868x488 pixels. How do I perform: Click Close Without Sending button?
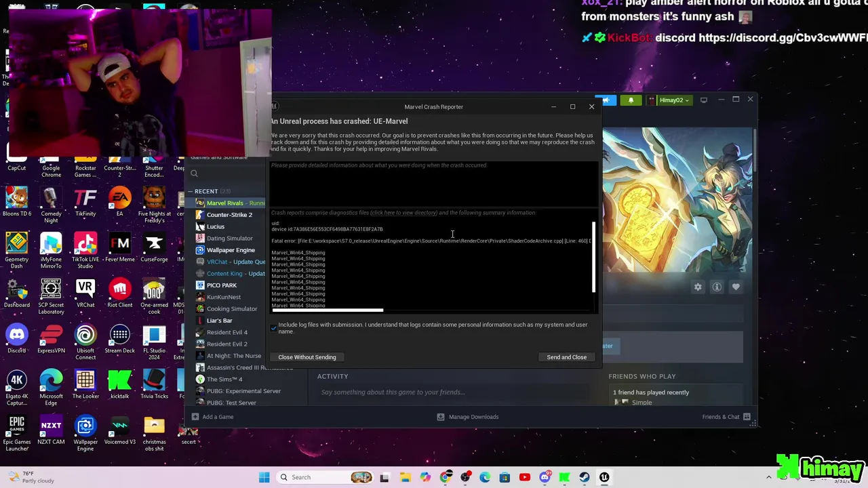pos(307,357)
